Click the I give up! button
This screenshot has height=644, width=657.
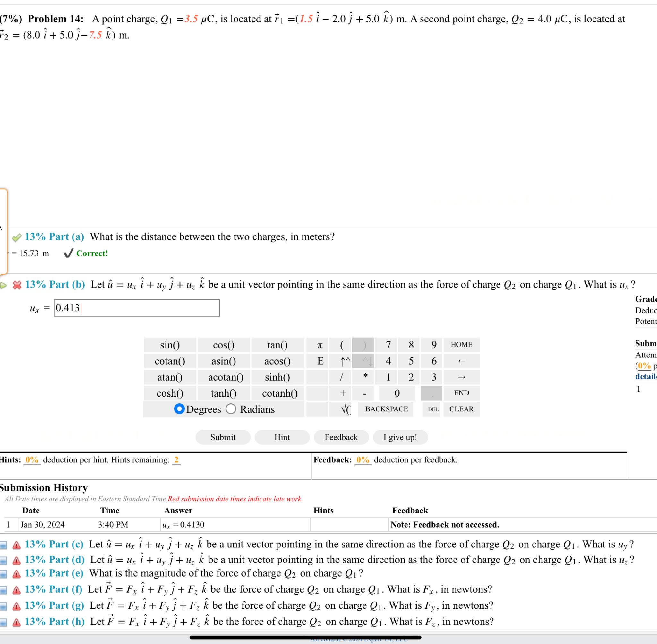(400, 437)
